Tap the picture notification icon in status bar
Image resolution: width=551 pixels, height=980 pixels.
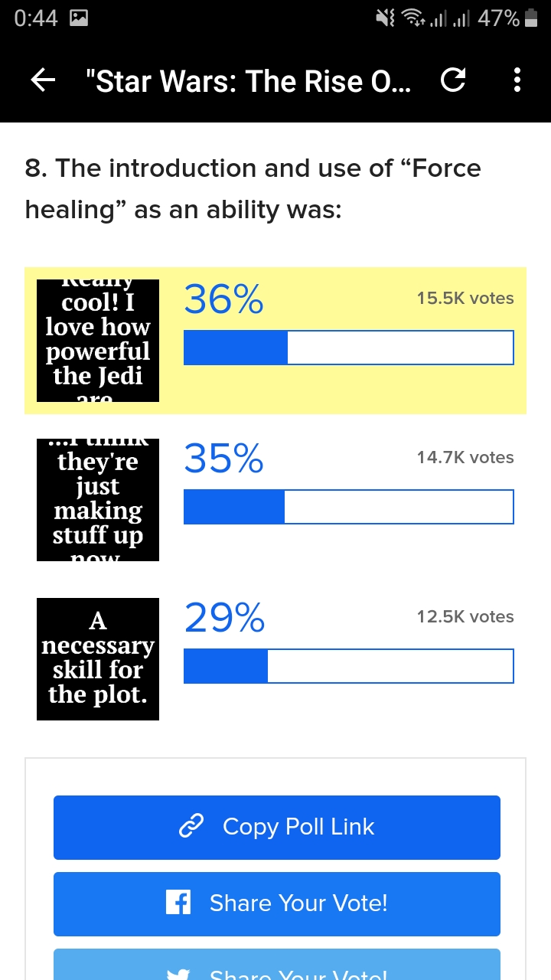pyautogui.click(x=78, y=18)
